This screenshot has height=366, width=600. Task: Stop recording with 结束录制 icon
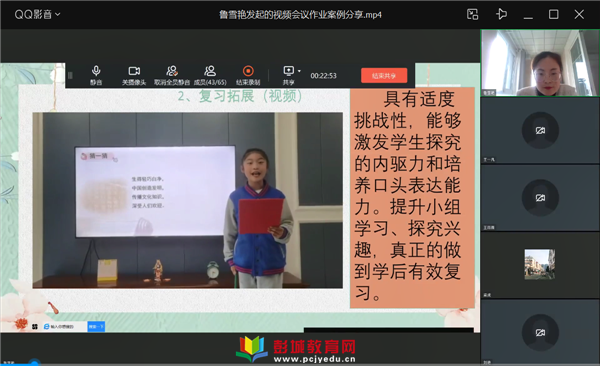click(248, 75)
